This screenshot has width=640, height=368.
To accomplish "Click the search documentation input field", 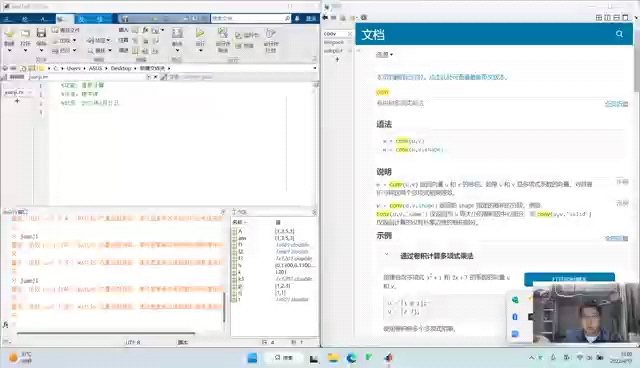I will tap(247, 18).
